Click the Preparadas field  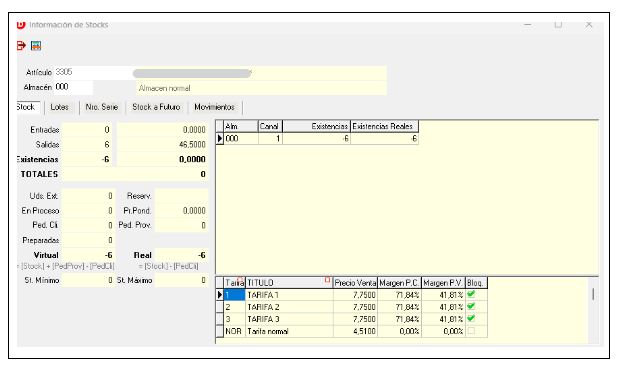pyautogui.click(x=88, y=240)
